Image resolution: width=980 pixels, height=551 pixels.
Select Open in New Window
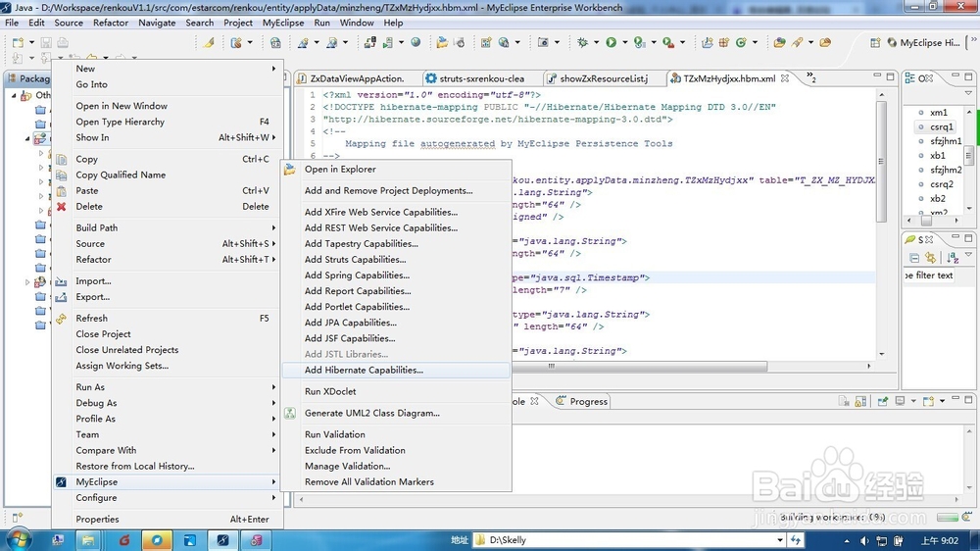click(x=168, y=106)
